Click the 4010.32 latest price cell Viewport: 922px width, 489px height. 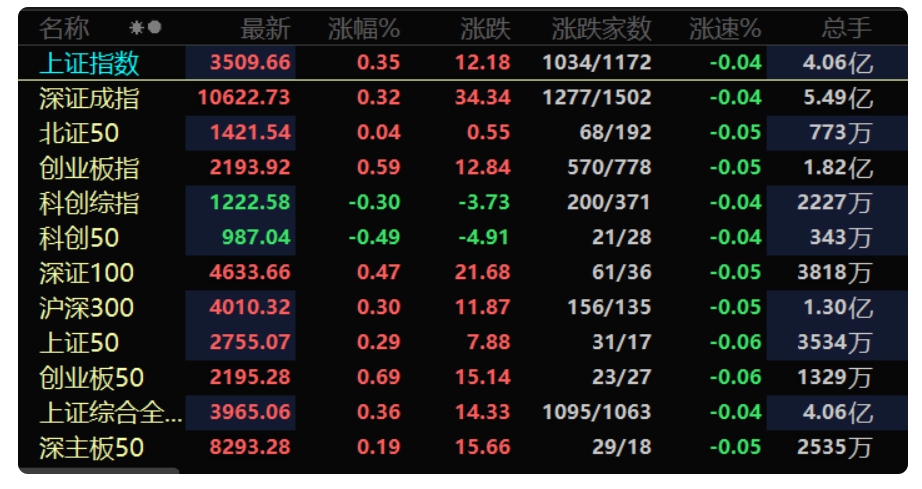coord(250,307)
